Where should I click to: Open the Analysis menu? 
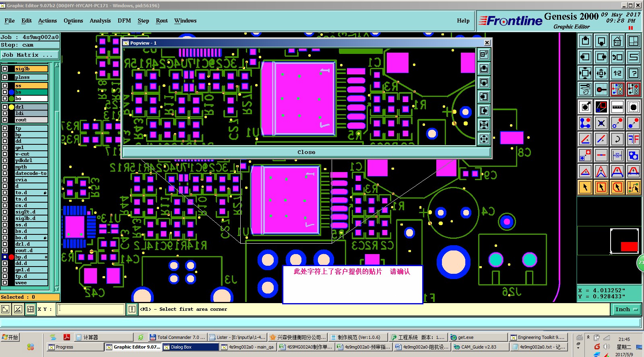100,21
